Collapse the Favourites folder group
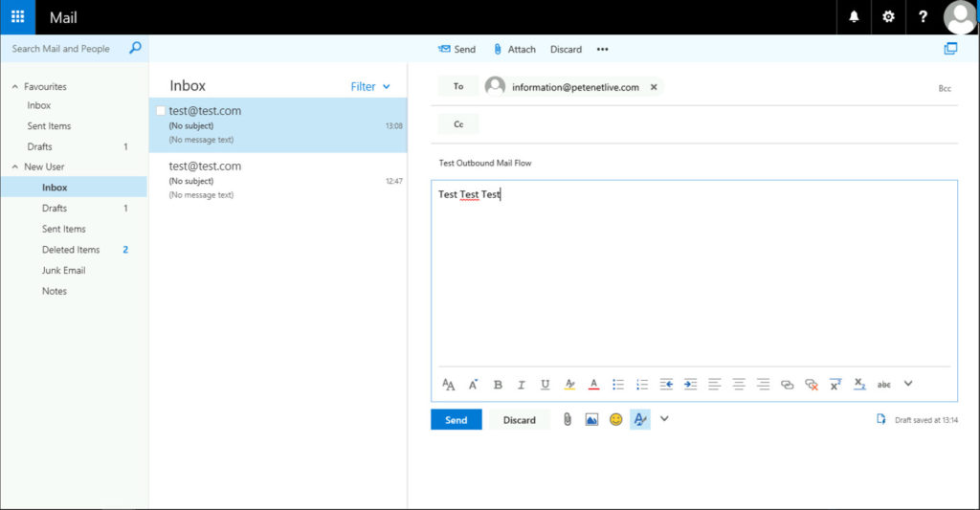Screen dimensions: 980x510 coord(15,86)
